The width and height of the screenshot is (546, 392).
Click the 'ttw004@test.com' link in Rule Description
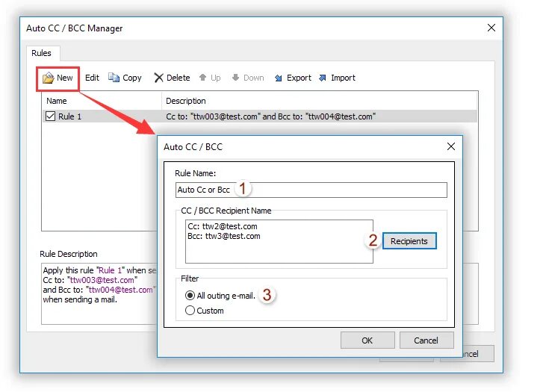(x=120, y=290)
